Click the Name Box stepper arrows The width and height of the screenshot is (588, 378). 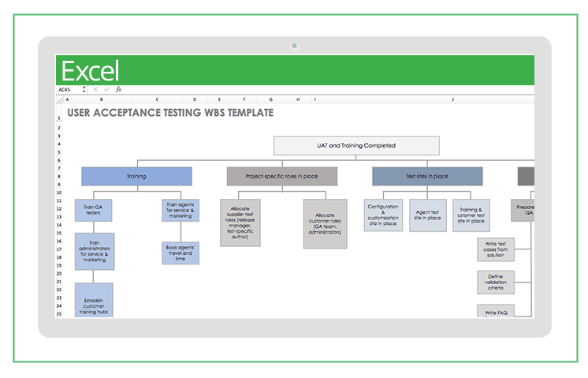(x=84, y=90)
